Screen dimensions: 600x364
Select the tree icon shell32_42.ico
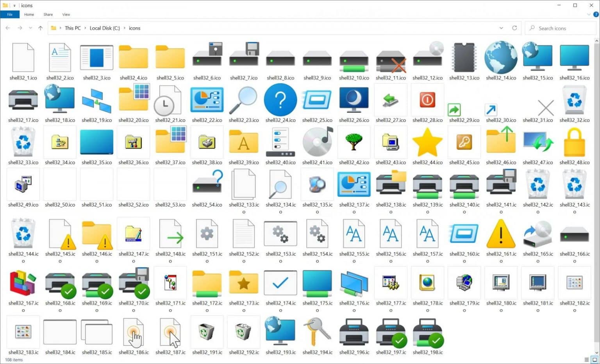pyautogui.click(x=354, y=142)
